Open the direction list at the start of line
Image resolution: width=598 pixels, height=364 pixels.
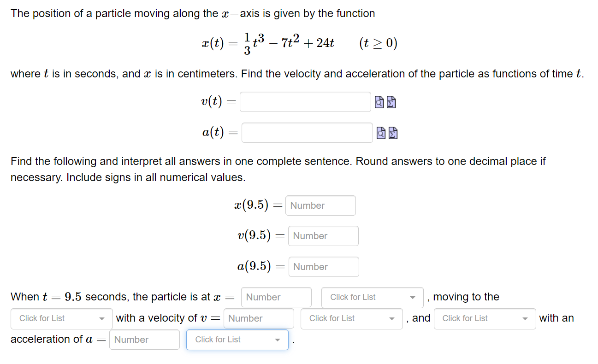point(61,318)
